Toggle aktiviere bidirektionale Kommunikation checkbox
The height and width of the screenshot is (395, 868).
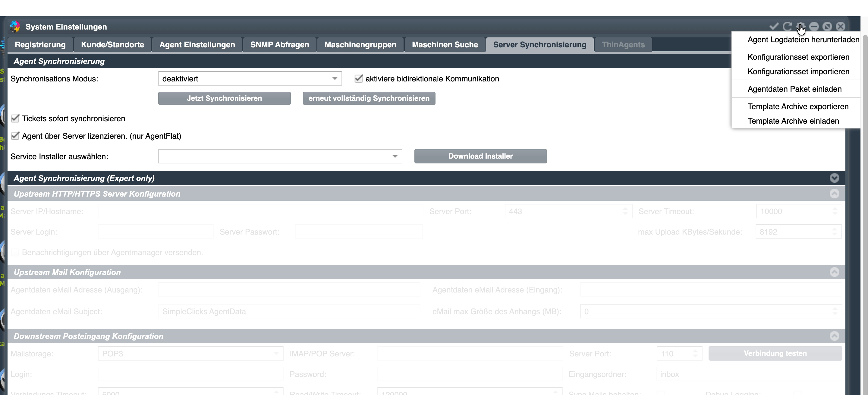coord(359,78)
